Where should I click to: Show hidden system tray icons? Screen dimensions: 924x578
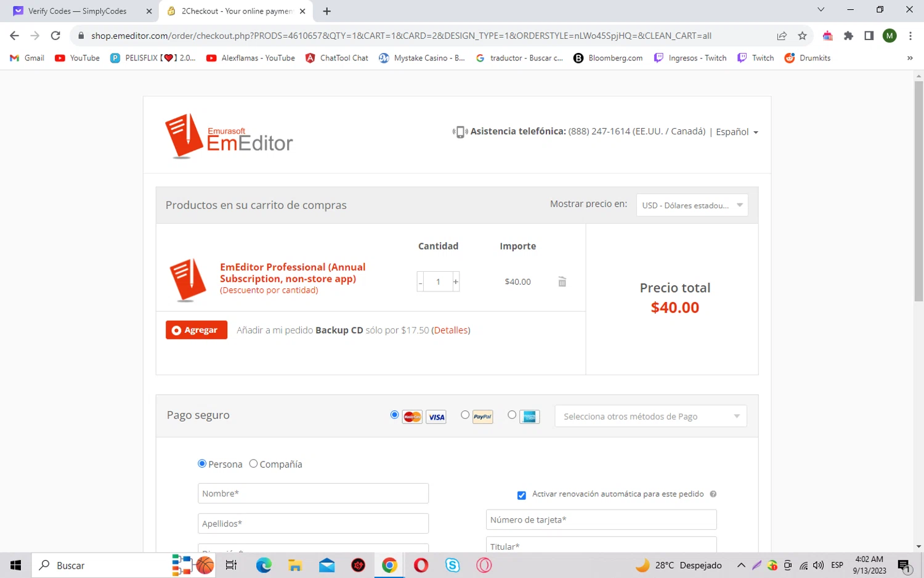point(741,565)
